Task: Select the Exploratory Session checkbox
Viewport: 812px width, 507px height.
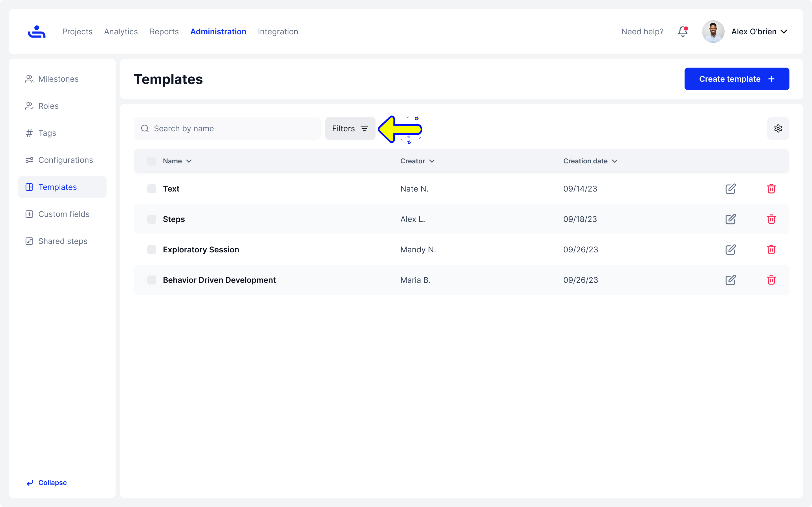Action: point(152,250)
